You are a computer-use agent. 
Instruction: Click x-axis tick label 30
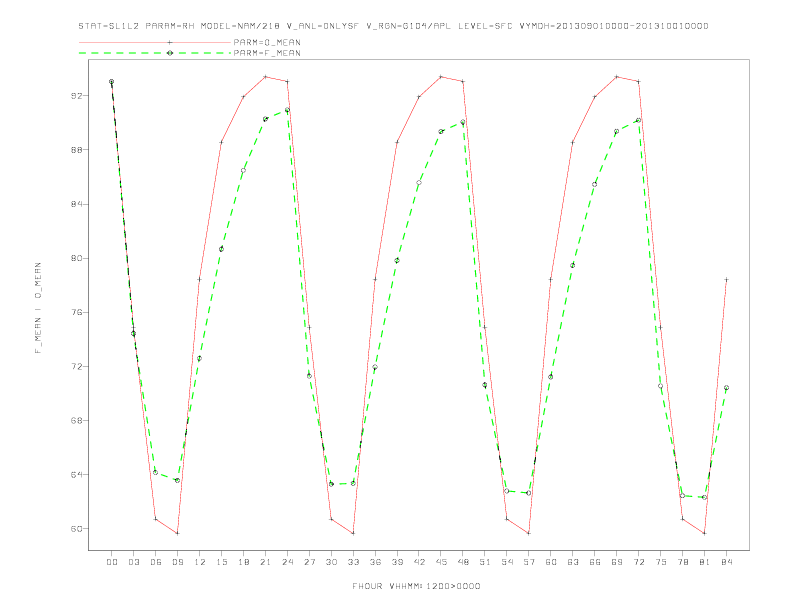(x=331, y=562)
